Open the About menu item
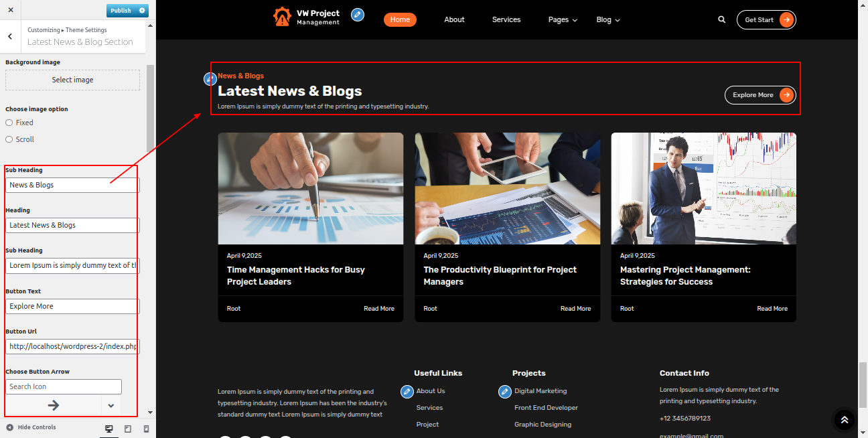 pyautogui.click(x=454, y=19)
